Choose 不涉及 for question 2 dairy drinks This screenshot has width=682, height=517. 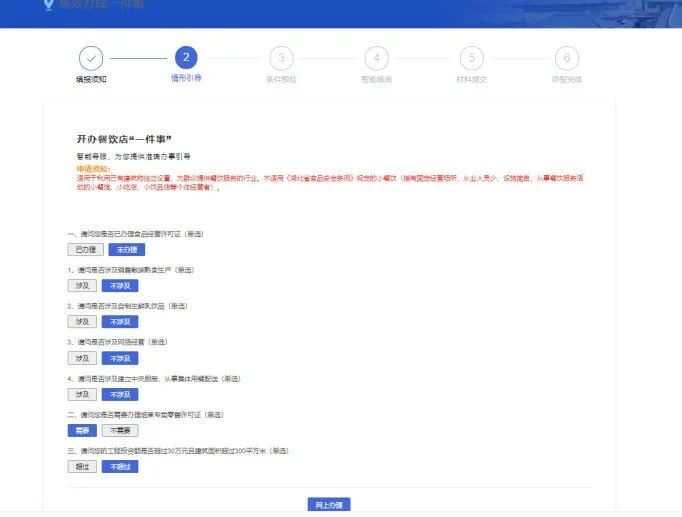pos(120,322)
